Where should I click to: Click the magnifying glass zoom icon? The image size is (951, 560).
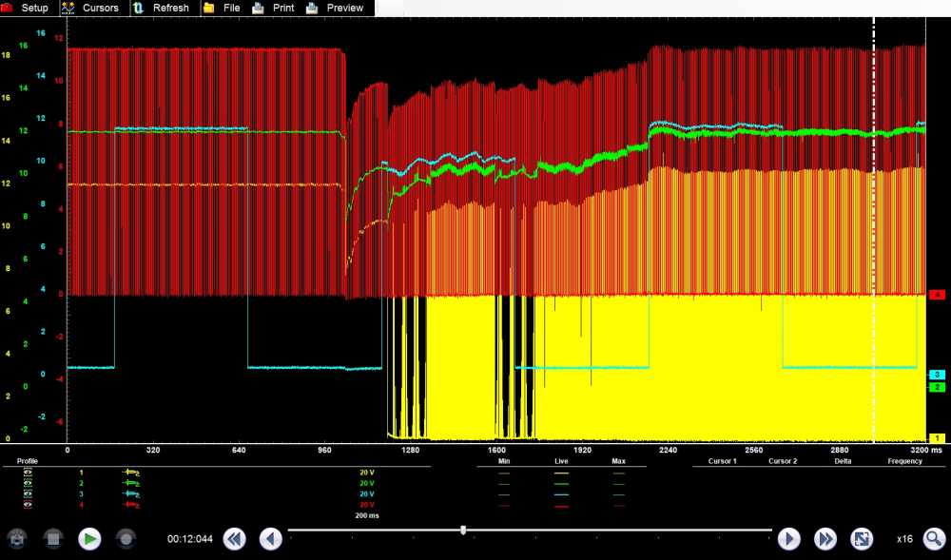click(x=934, y=539)
